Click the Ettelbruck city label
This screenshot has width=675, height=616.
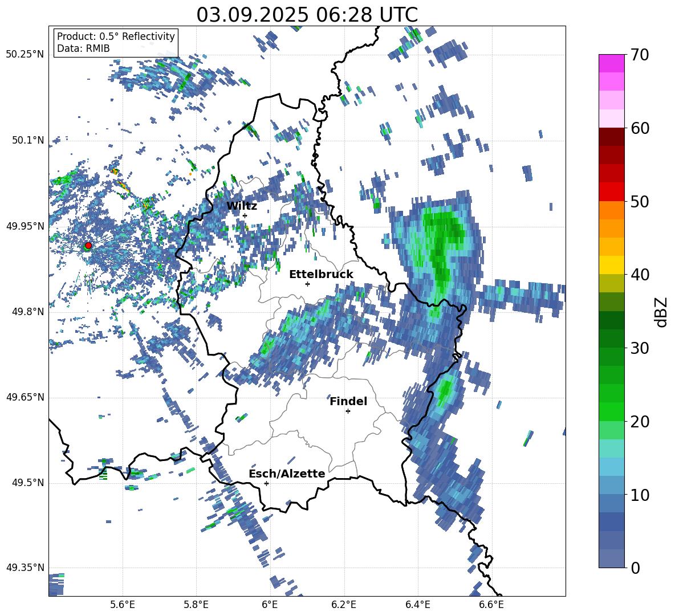321,275
